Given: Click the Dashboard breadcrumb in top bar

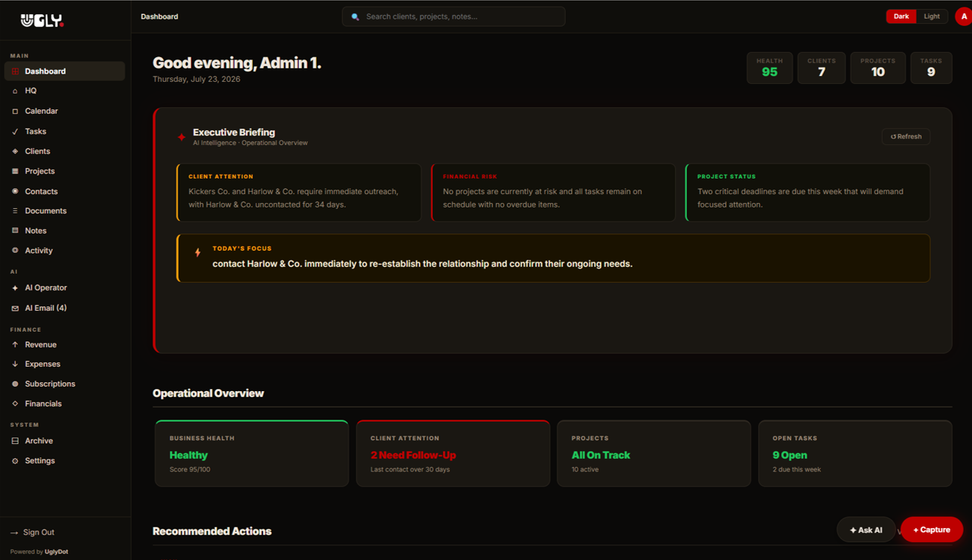Looking at the screenshot, I should 159,16.
